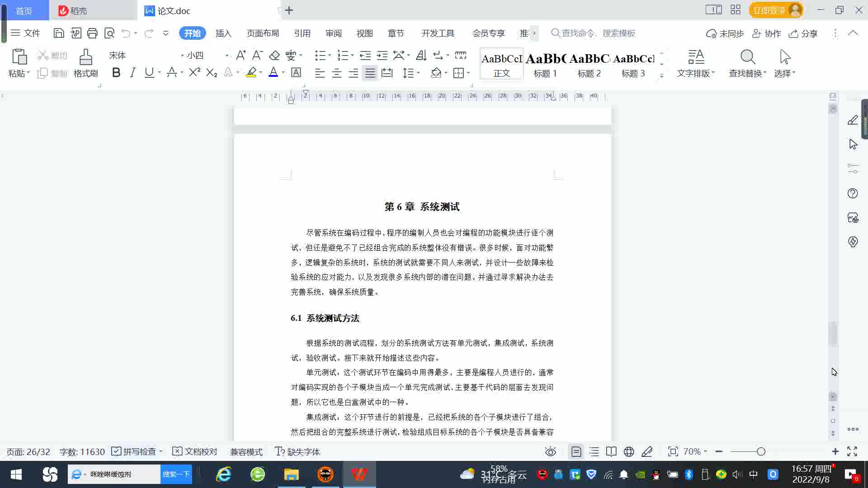Toggle Italic formatting
868x488 pixels.
pyautogui.click(x=132, y=72)
